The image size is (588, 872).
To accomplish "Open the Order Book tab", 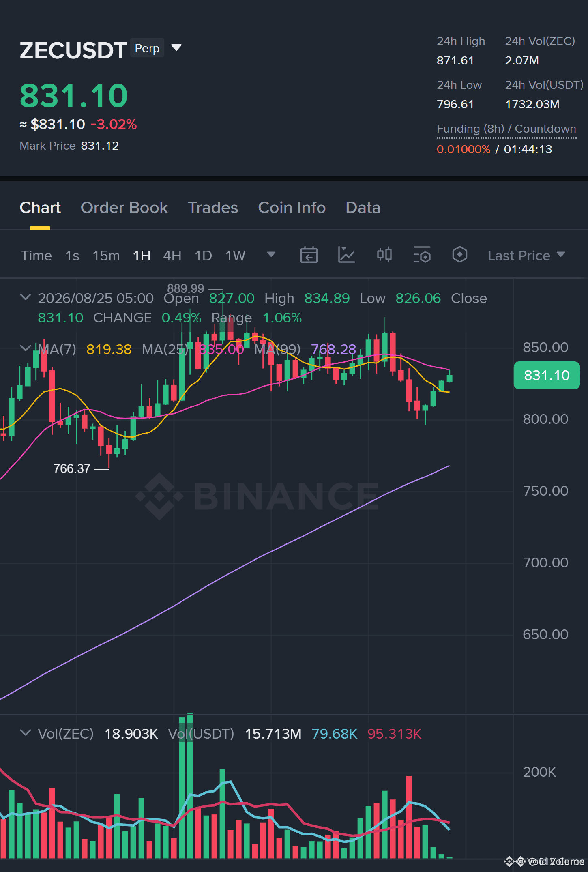I will (x=124, y=208).
